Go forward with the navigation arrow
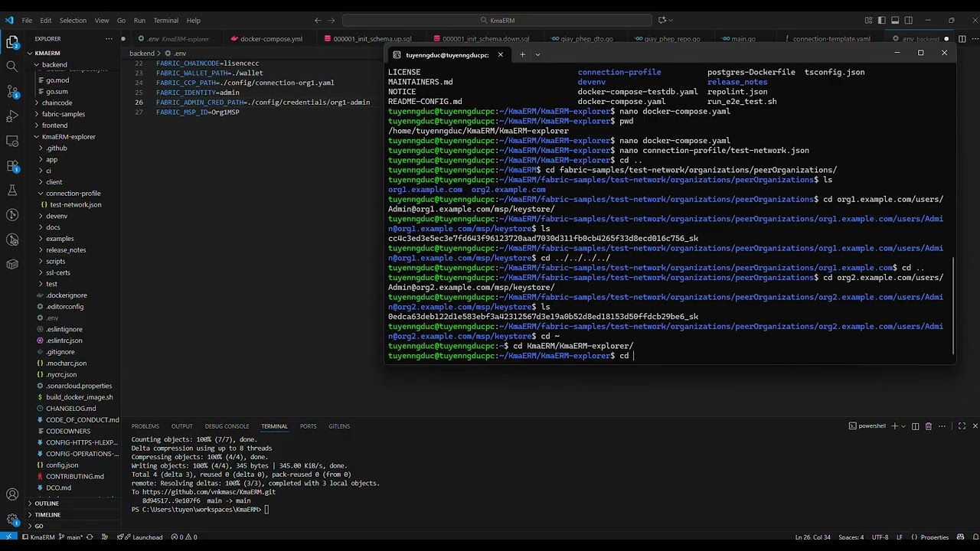Viewport: 980px width, 551px height. pyautogui.click(x=332, y=20)
